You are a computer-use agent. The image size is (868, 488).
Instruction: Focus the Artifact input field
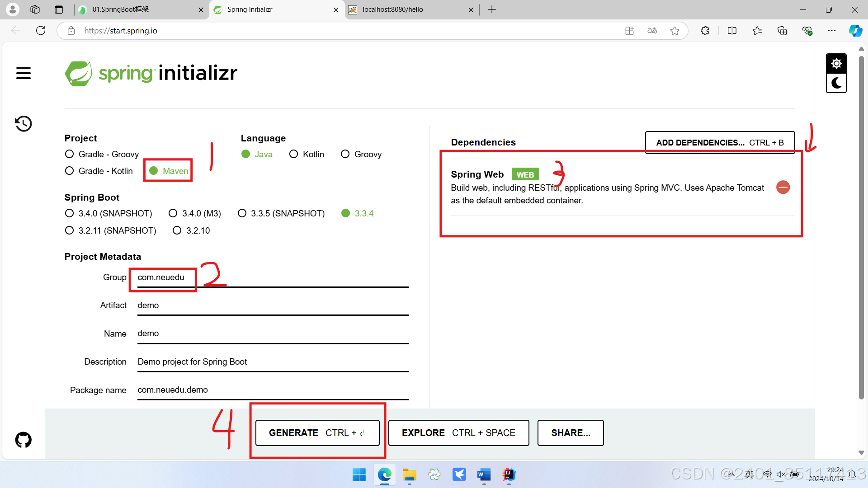pos(273,305)
